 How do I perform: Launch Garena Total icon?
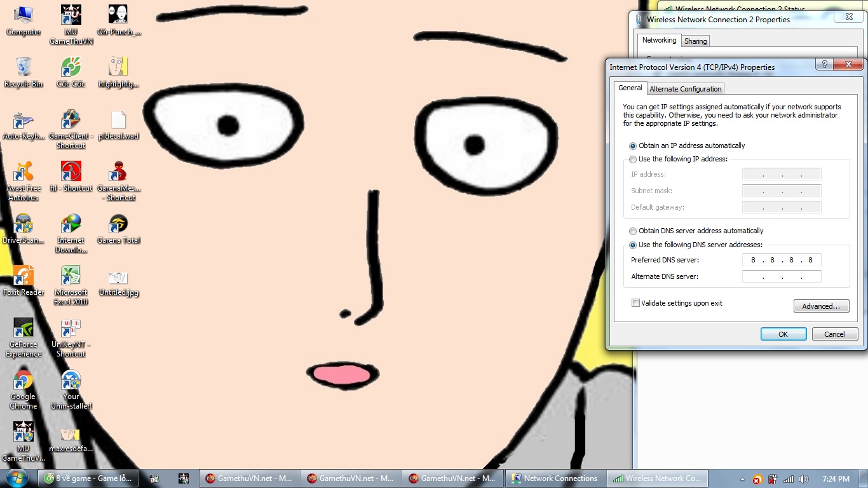tap(118, 229)
